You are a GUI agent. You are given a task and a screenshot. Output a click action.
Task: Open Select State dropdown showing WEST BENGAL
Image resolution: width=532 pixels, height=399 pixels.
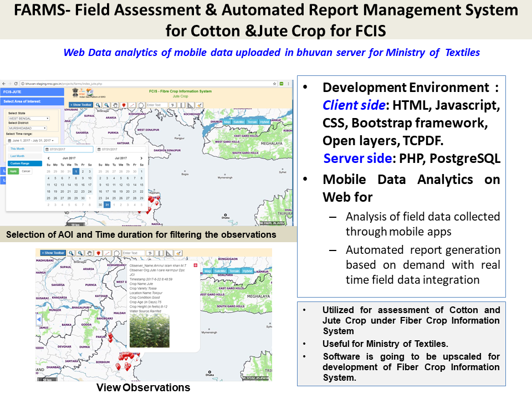(x=29, y=119)
